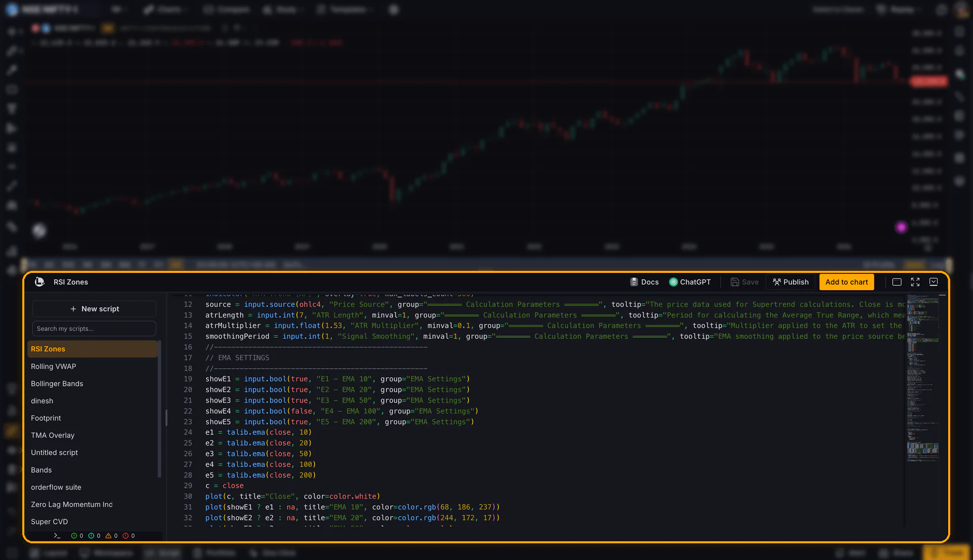Screen dimensions: 973x560
Task: Click the EMA SETTINGS comment line
Action: pos(237,358)
